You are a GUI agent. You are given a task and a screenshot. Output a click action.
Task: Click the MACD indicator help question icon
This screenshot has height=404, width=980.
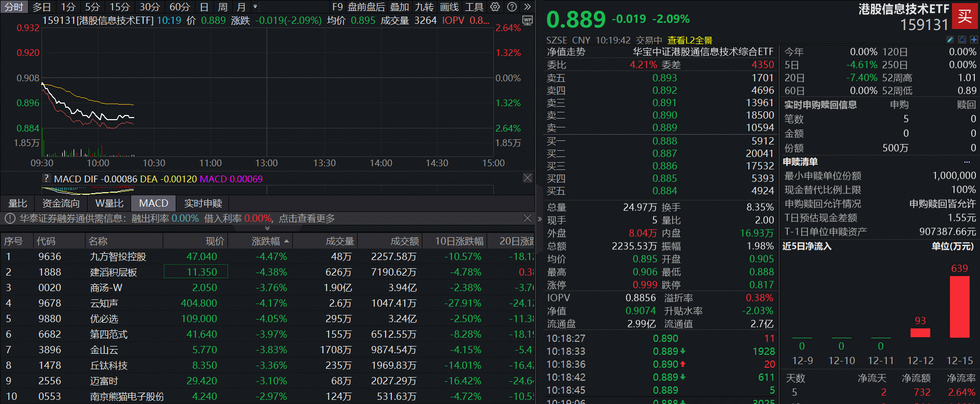(x=47, y=179)
